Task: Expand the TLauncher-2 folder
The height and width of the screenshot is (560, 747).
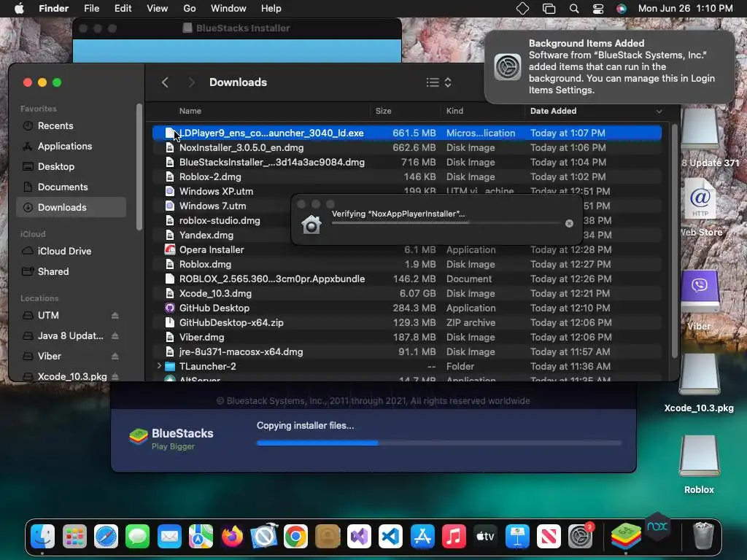Action: (x=159, y=366)
